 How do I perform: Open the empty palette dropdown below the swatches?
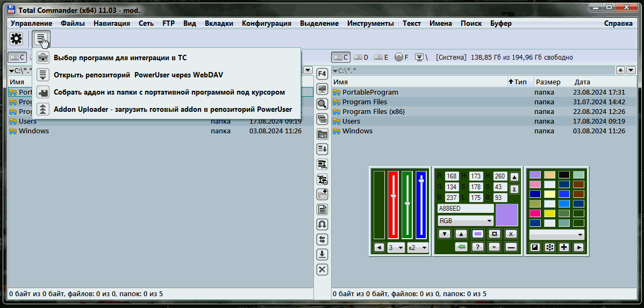pyautogui.click(x=556, y=235)
